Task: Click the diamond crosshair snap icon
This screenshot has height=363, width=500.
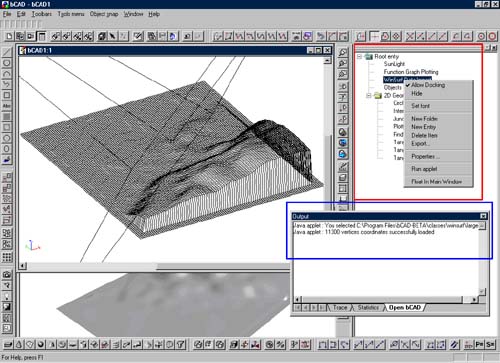Action: click(x=396, y=36)
